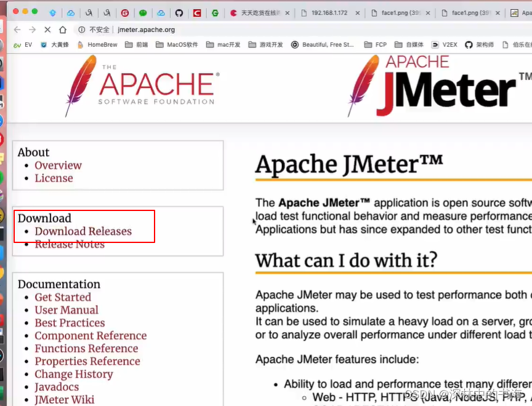Open the V2EX bookmark
The width and height of the screenshot is (532, 406).
point(444,45)
